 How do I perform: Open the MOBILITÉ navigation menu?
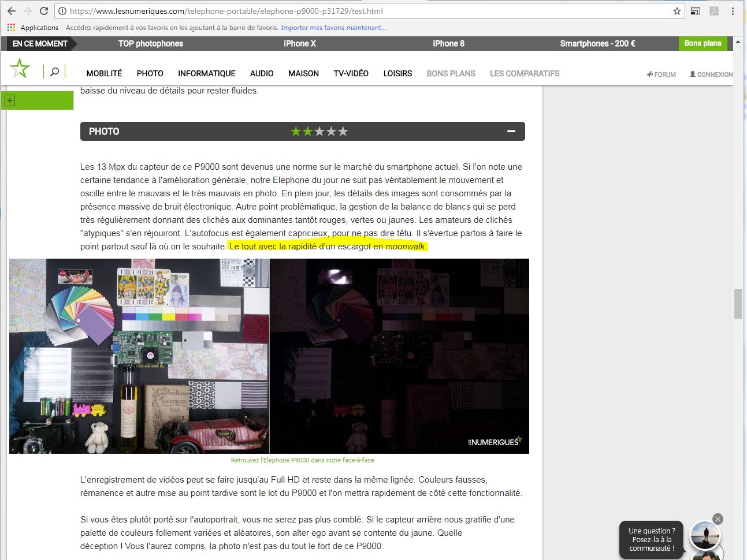pyautogui.click(x=104, y=73)
